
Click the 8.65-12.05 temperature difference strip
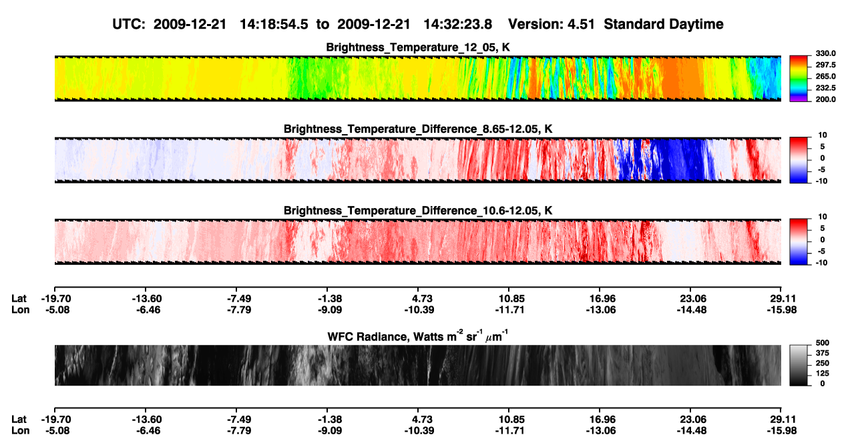pos(417,160)
